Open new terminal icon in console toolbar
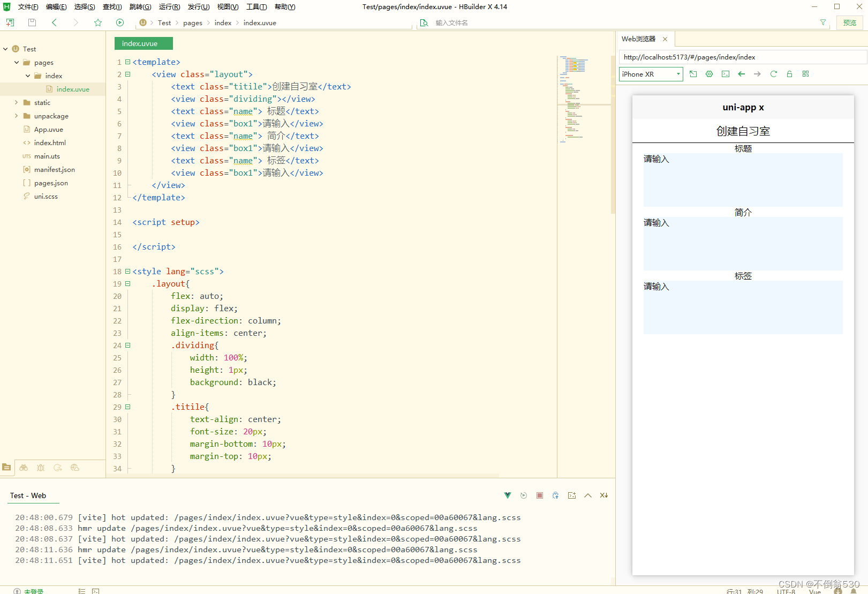Screen dimensions: 868x594 click(572, 495)
